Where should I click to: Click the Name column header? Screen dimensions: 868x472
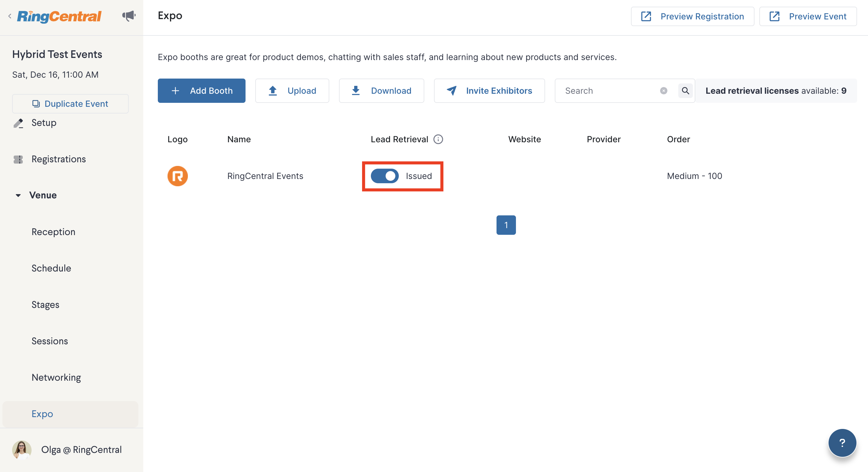(x=239, y=139)
